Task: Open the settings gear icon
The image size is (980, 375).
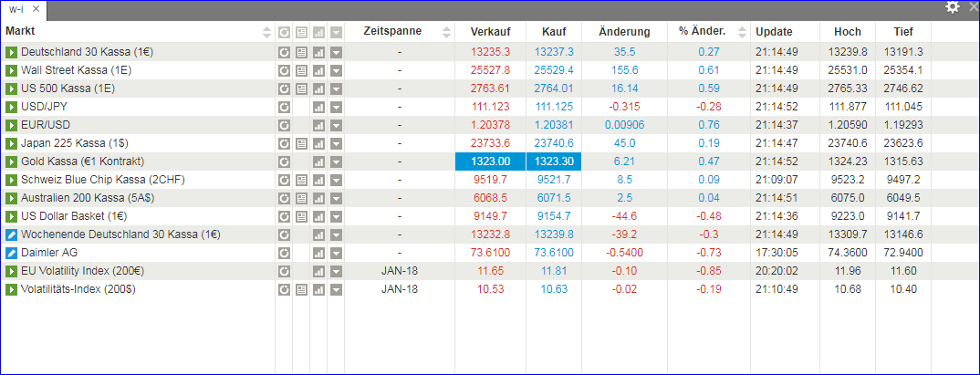Action: 953,7
